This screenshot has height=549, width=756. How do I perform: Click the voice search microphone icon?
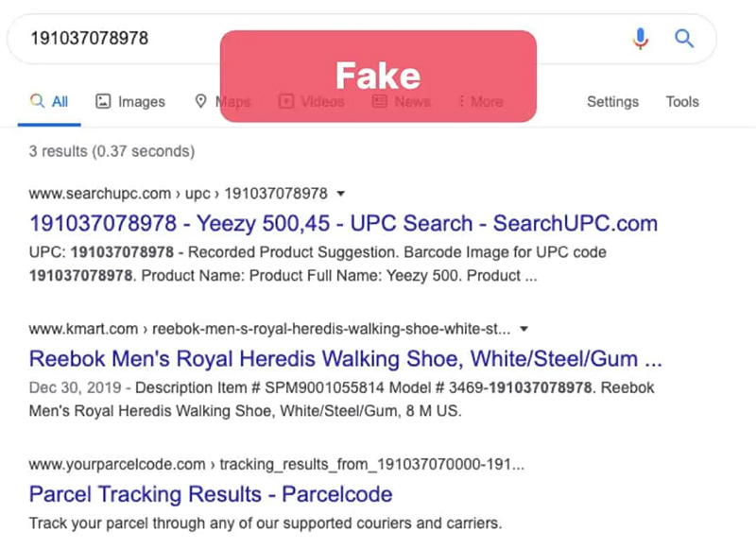(641, 39)
